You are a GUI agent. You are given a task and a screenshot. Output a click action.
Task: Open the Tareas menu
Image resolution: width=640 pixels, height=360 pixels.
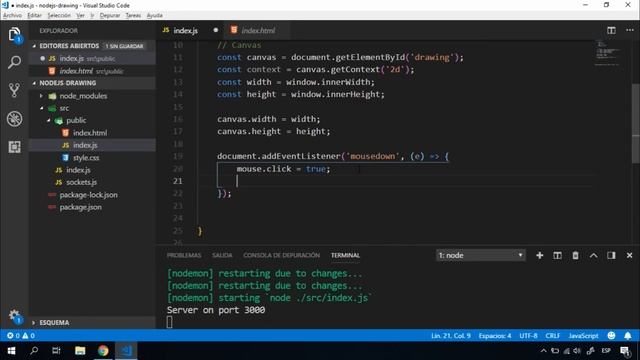(x=133, y=15)
